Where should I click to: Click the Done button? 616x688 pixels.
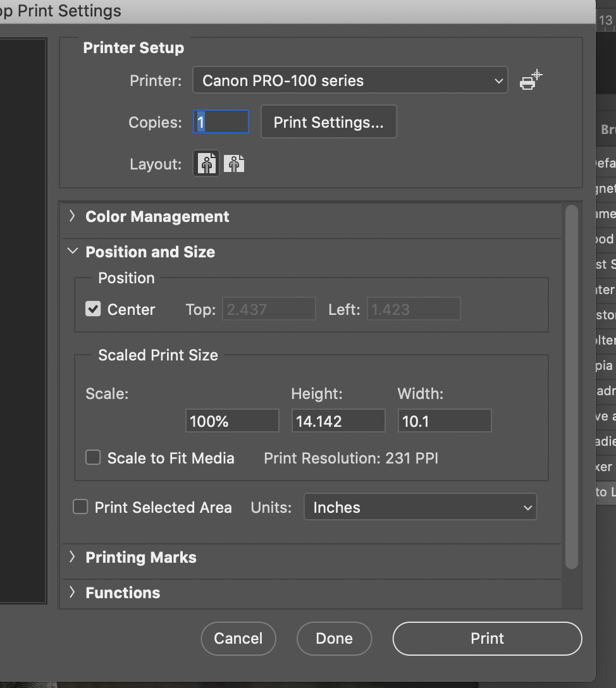(x=334, y=638)
